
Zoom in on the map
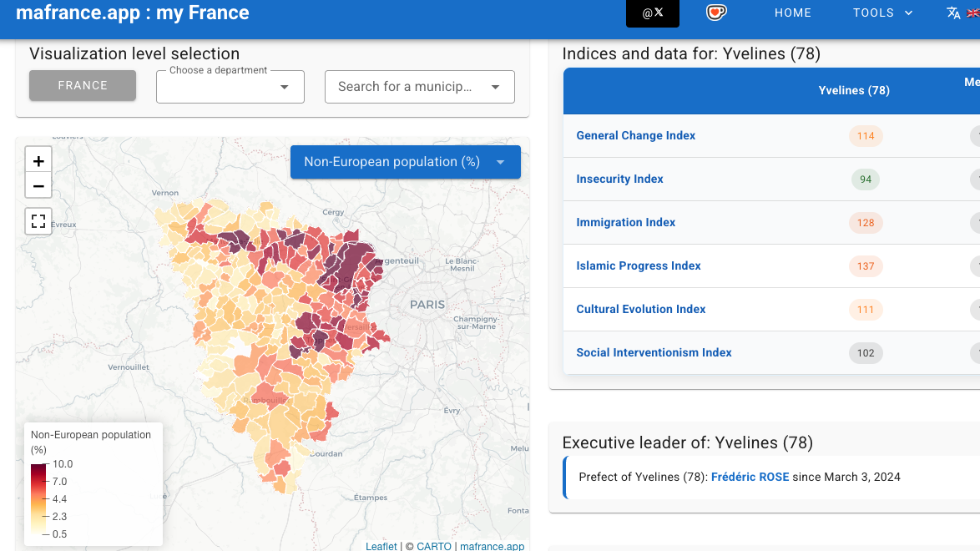click(38, 161)
